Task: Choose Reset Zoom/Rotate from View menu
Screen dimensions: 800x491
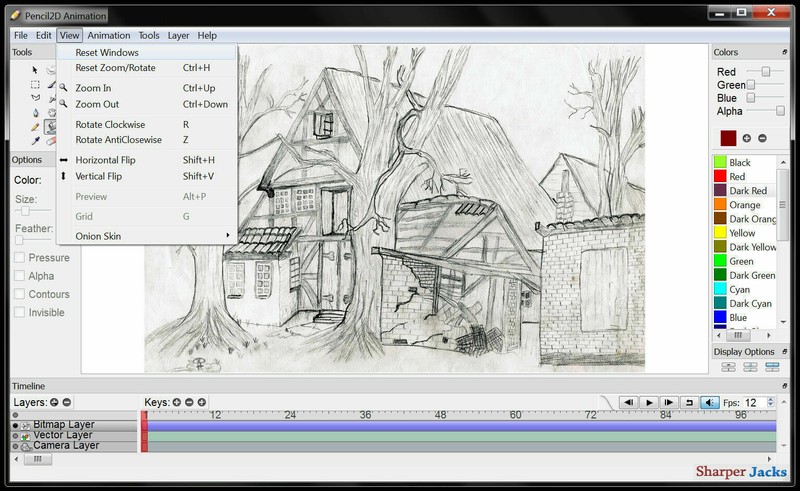Action: (147, 67)
